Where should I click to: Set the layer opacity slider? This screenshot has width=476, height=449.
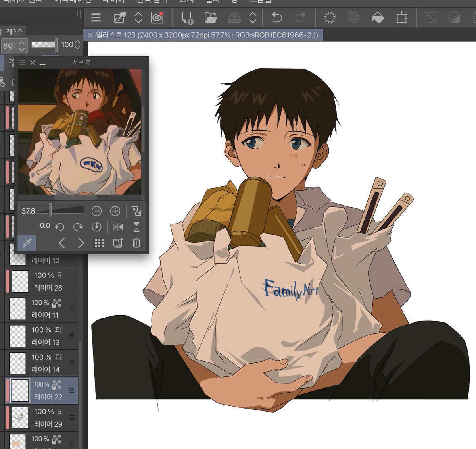(44, 44)
